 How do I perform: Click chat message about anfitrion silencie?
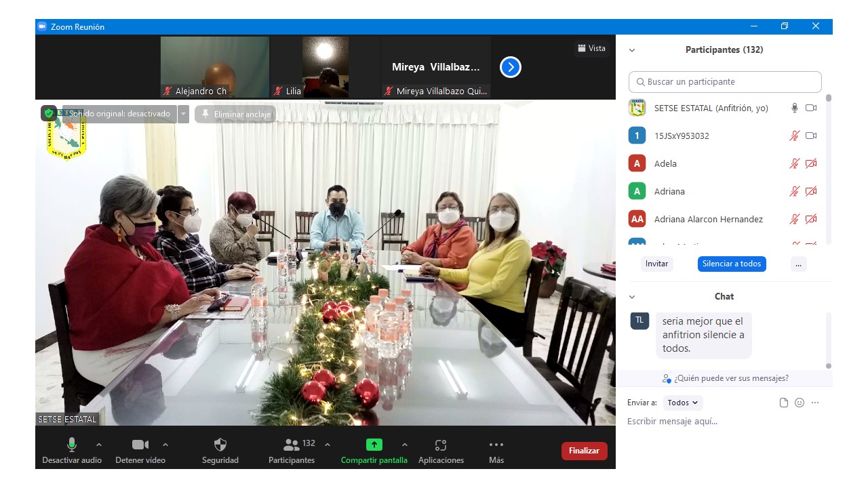(x=703, y=335)
